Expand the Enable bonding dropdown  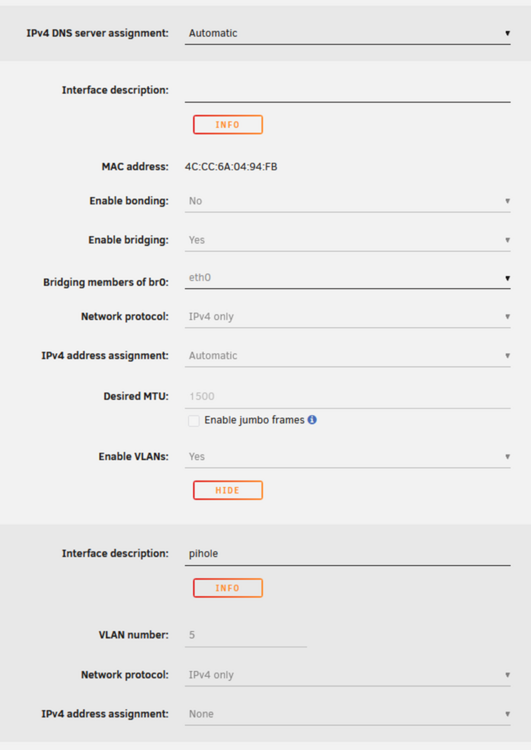[x=347, y=201]
